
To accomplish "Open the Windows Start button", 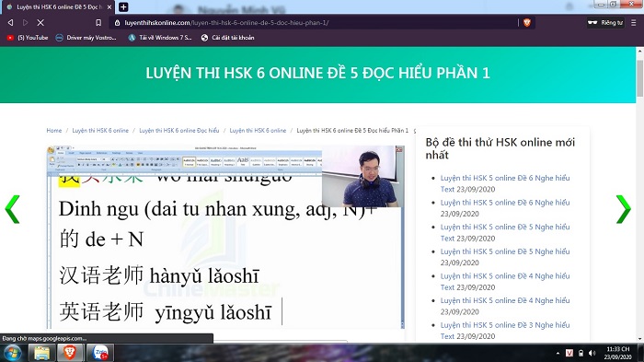I will tap(12, 354).
